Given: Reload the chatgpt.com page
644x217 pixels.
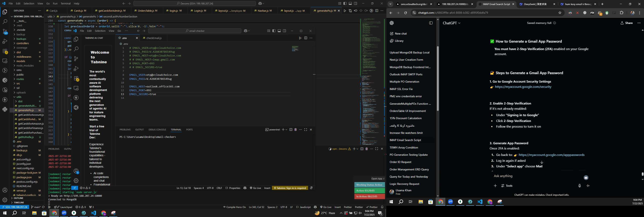Looking at the screenshot, I should tap(406, 13).
